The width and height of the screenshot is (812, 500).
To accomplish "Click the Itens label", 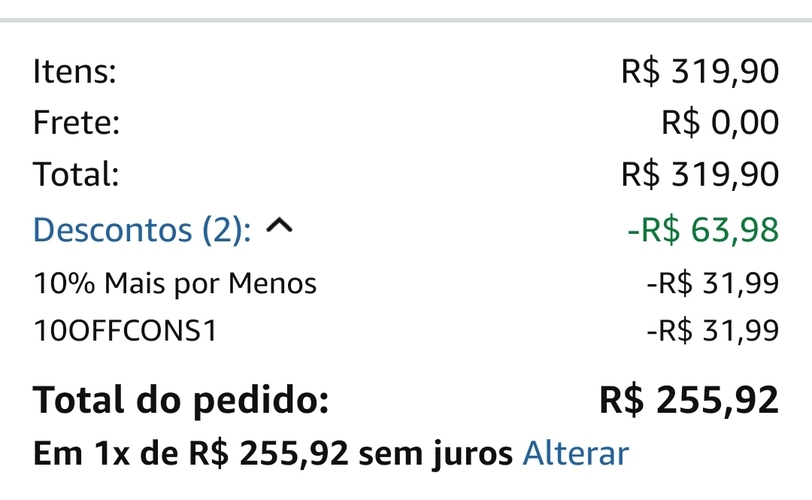I will (75, 71).
